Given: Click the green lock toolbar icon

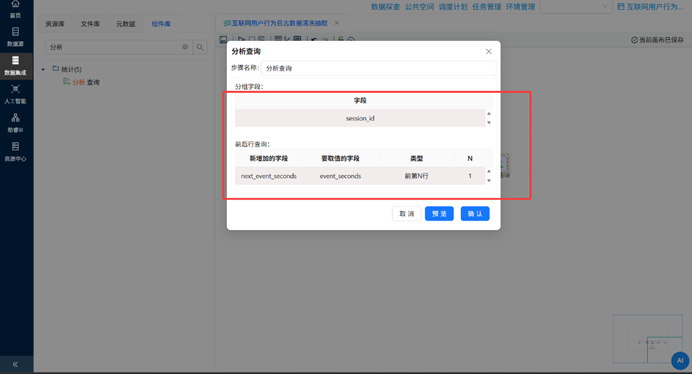Looking at the screenshot, I should [x=341, y=40].
